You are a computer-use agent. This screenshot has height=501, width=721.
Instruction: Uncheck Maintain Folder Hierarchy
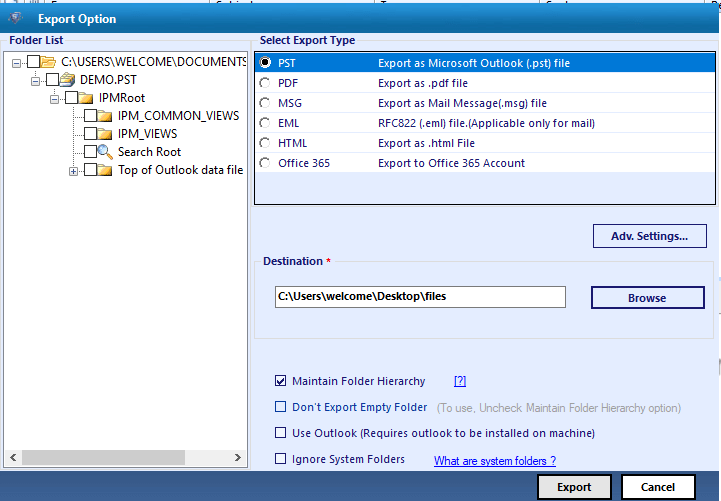280,381
